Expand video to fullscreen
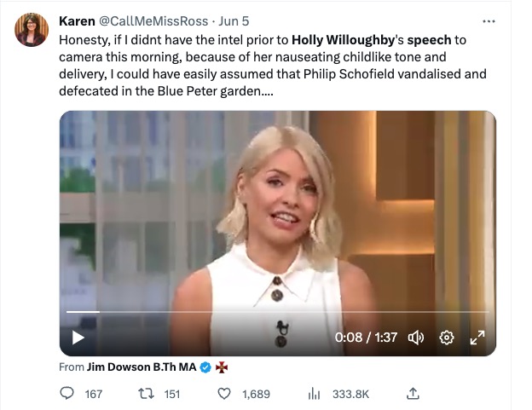The height and width of the screenshot is (410, 532). tap(477, 338)
